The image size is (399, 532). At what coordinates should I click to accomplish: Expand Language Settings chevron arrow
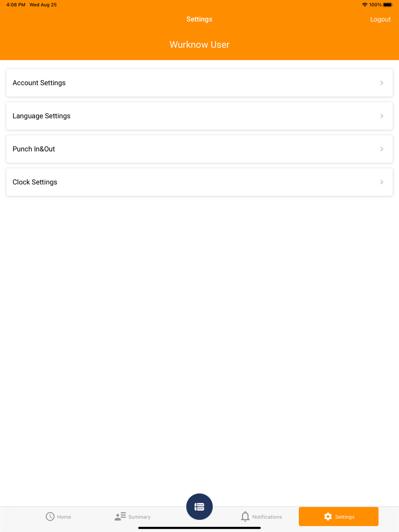point(382,116)
